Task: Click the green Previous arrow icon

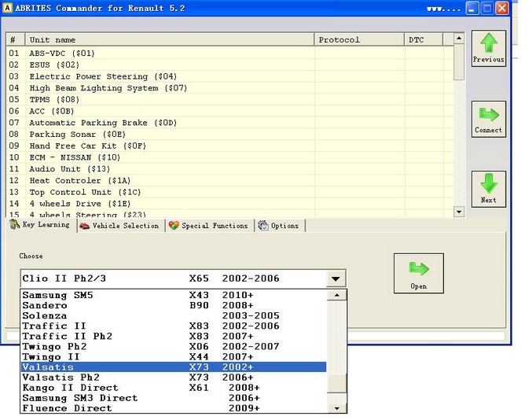Action: [x=488, y=49]
